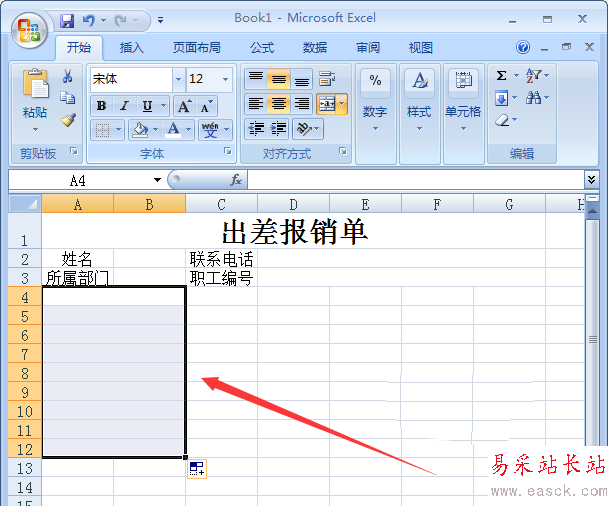608x506 pixels.
Task: Open the fill color palette arrow
Action: [x=155, y=130]
